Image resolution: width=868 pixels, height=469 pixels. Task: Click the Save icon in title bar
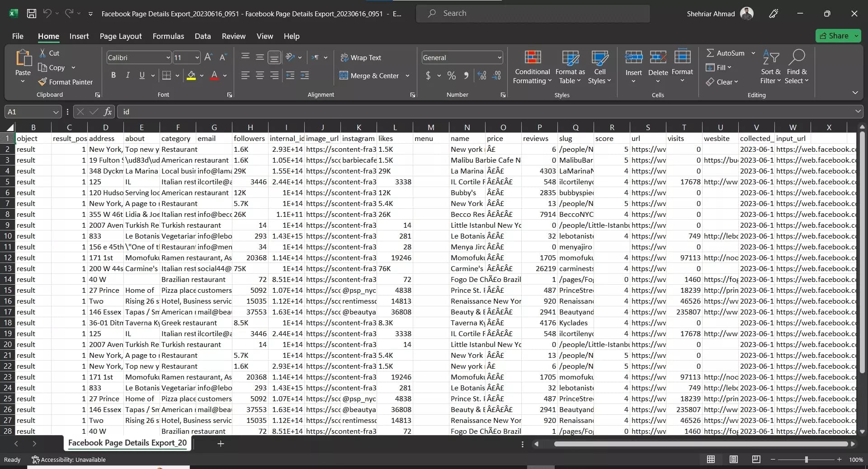point(32,14)
